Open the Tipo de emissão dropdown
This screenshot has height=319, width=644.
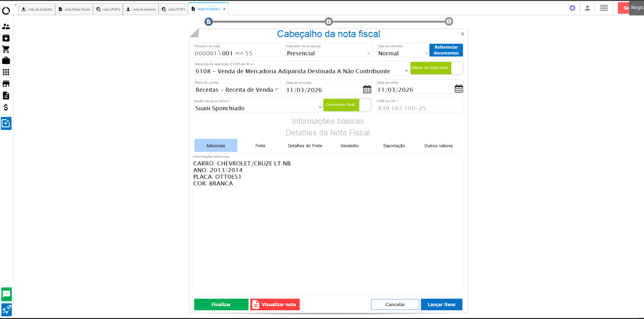tap(402, 53)
